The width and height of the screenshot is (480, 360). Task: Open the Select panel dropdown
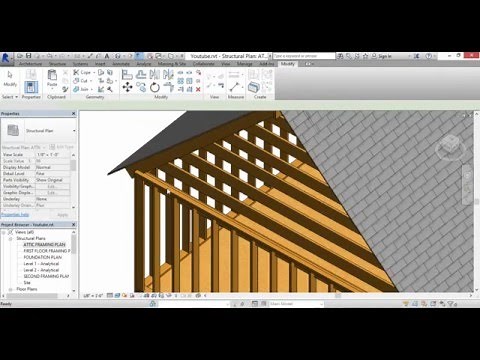tap(10, 97)
